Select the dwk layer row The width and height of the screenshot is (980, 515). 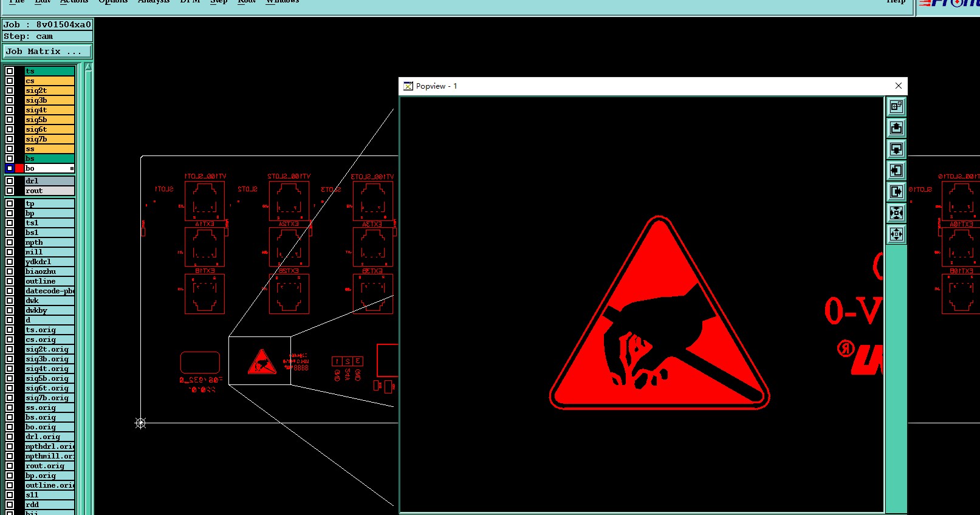[x=49, y=301]
